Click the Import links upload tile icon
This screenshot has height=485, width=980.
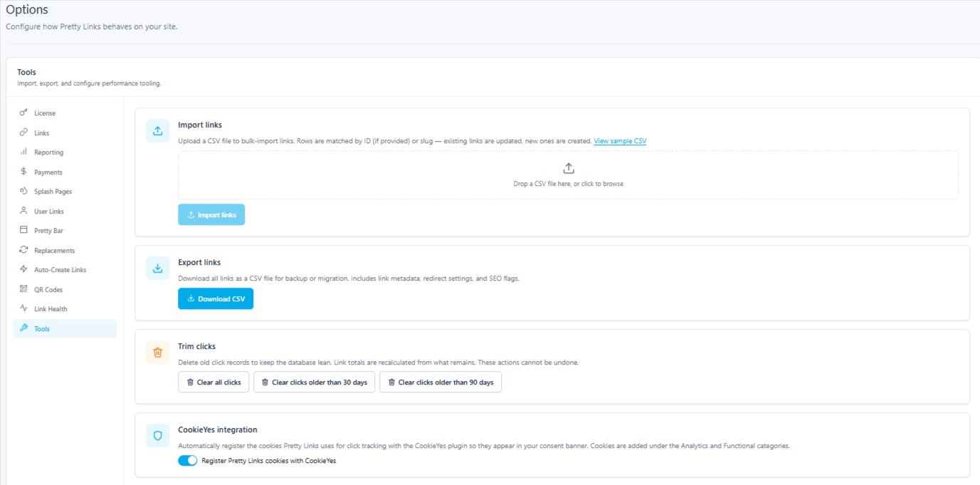158,131
